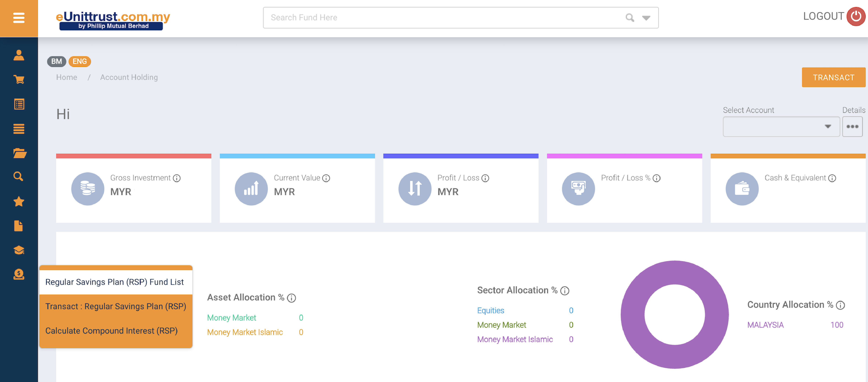
Task: Open the user profile sidebar icon
Action: [19, 55]
